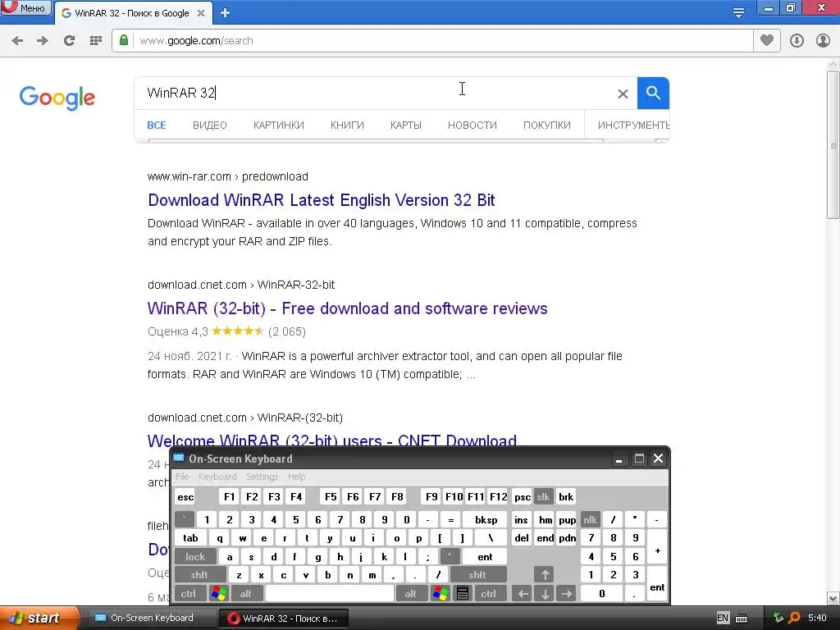Switch to the НОВОСТИ search tab

tap(472, 126)
